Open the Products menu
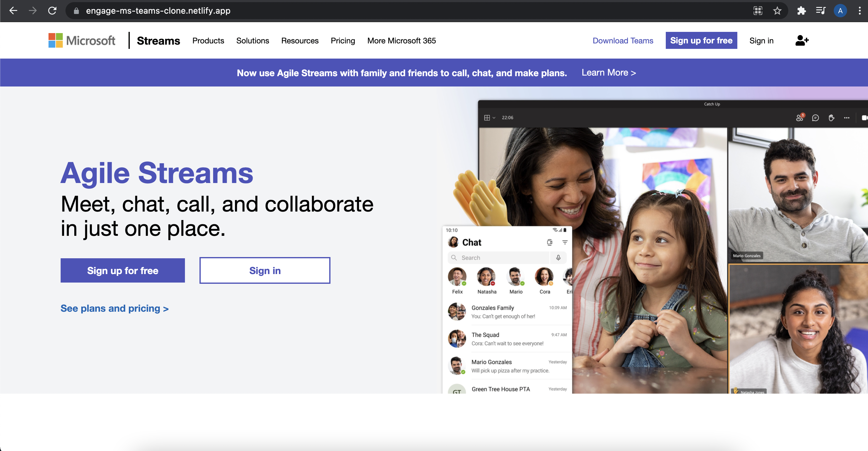This screenshot has height=451, width=868. [208, 40]
